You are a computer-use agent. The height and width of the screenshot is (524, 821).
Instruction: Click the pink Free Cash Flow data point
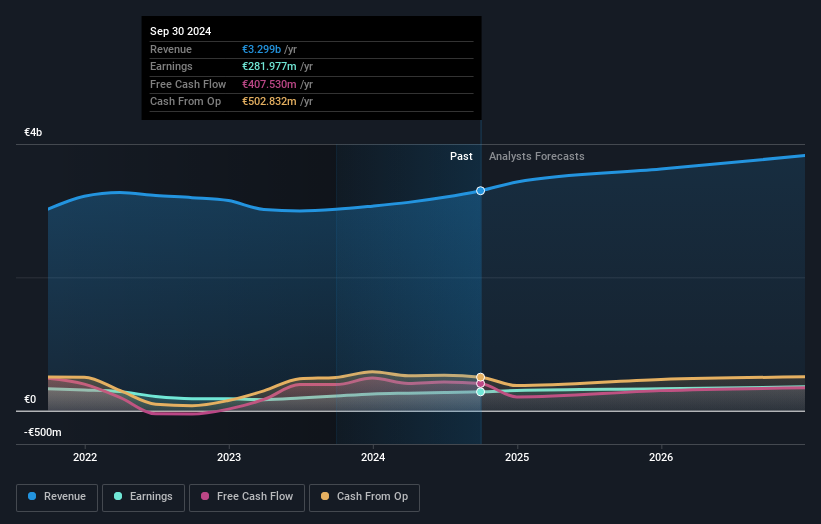click(x=480, y=384)
